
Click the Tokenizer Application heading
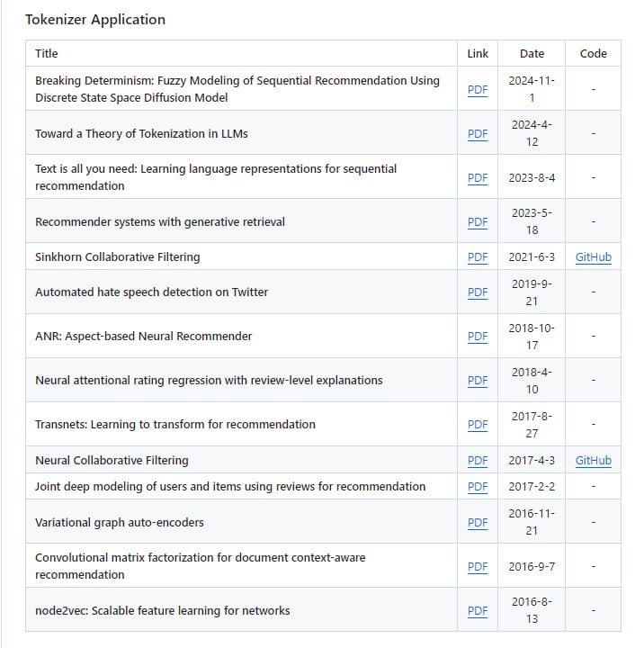click(95, 19)
